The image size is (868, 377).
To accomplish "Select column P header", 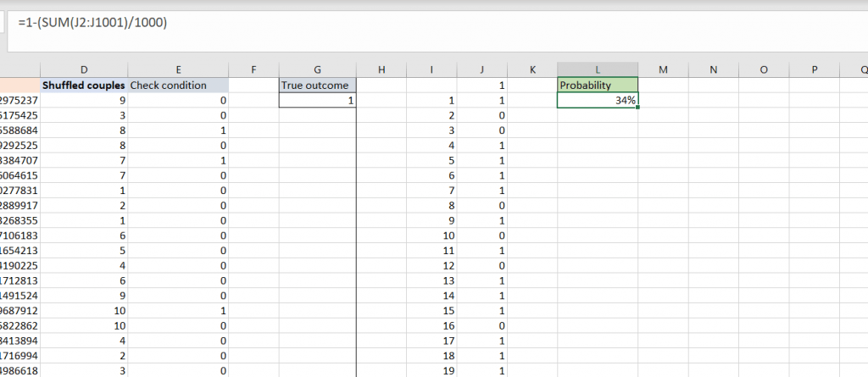I will point(814,69).
